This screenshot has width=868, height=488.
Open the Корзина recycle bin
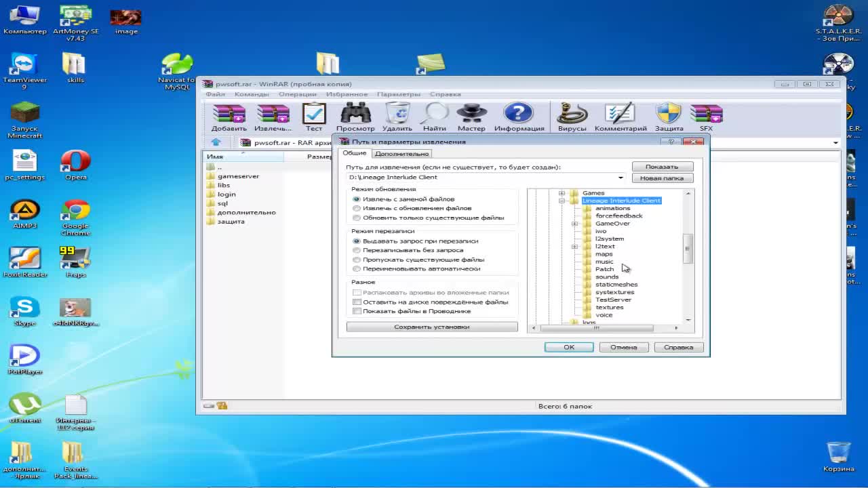(838, 457)
